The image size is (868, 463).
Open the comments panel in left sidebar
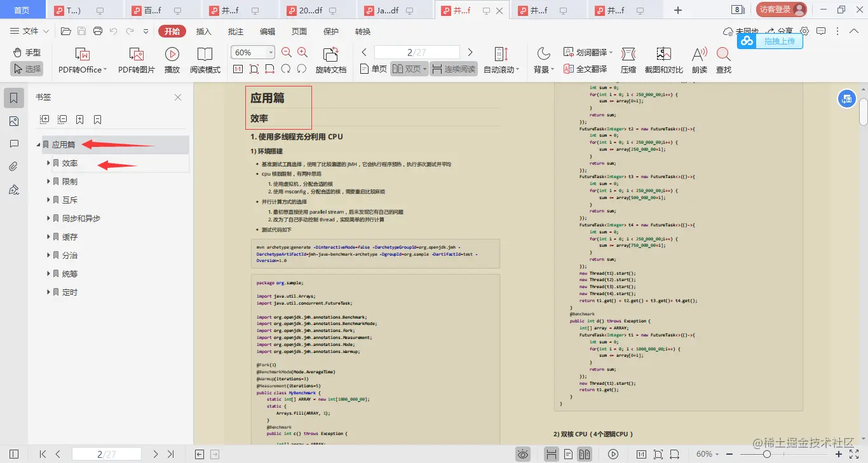click(15, 144)
